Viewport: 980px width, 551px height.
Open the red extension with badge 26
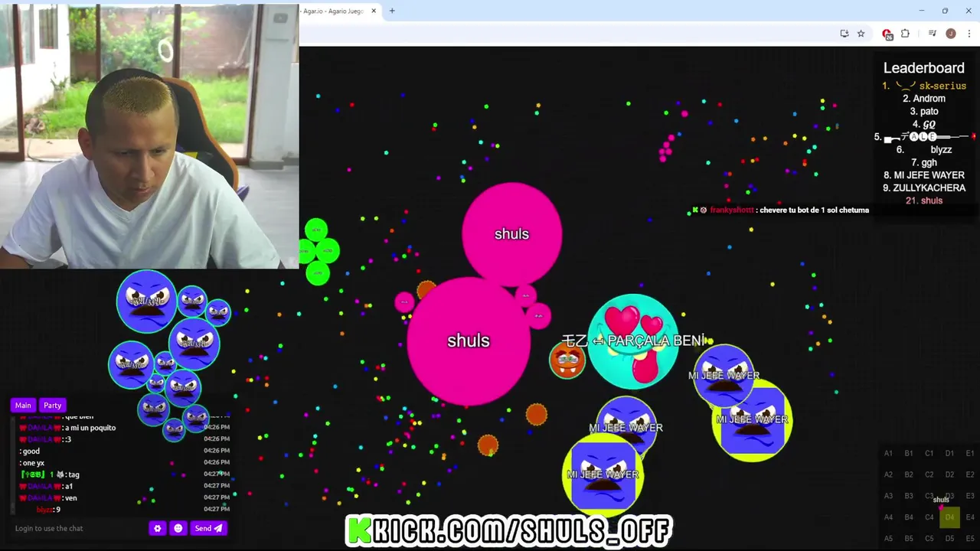coord(887,34)
